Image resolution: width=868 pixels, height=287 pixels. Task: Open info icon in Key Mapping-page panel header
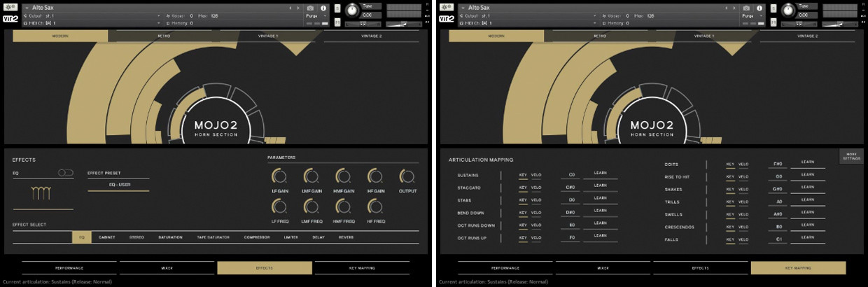(759, 8)
